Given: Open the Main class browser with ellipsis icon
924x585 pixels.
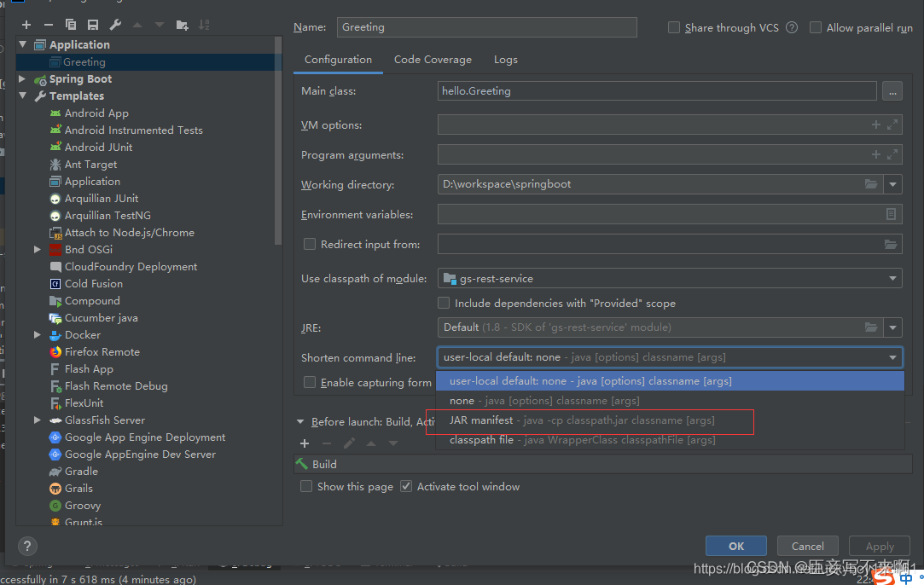Looking at the screenshot, I should 892,90.
